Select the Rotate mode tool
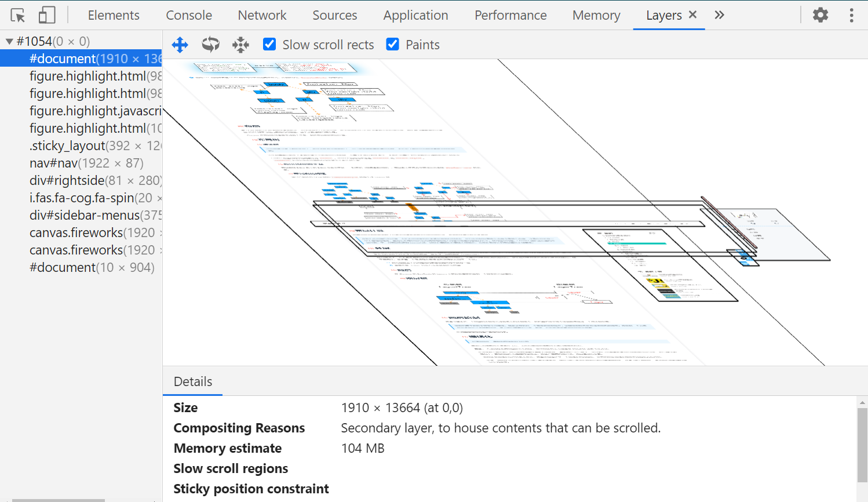The image size is (868, 502). tap(210, 45)
